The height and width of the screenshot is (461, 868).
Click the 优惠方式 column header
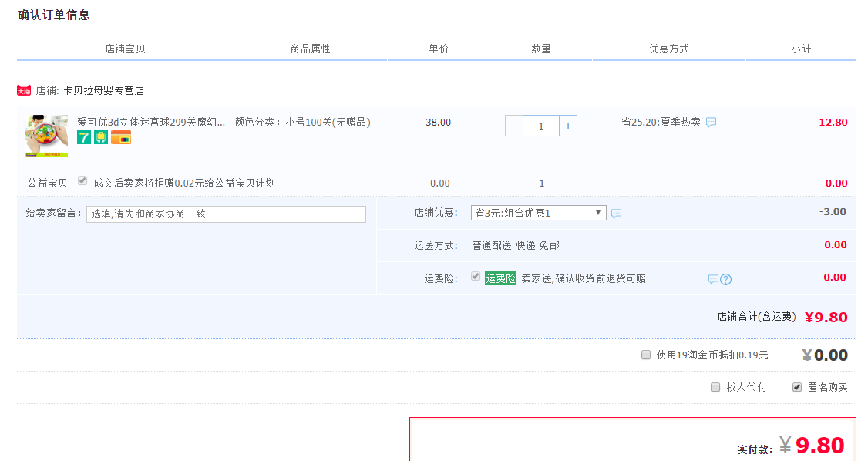tap(668, 49)
